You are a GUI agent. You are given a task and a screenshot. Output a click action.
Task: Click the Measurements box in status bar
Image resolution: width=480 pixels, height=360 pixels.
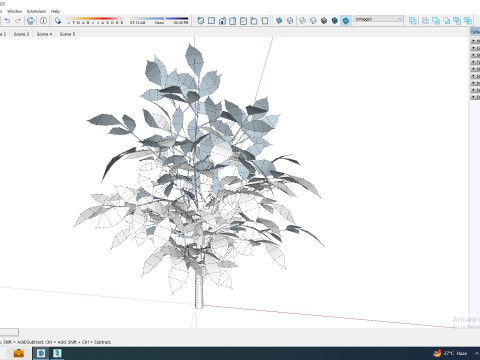click(9, 332)
